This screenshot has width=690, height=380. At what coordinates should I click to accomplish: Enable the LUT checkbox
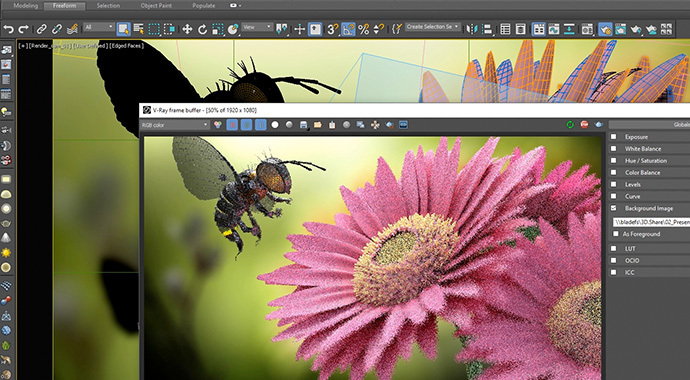pos(613,248)
